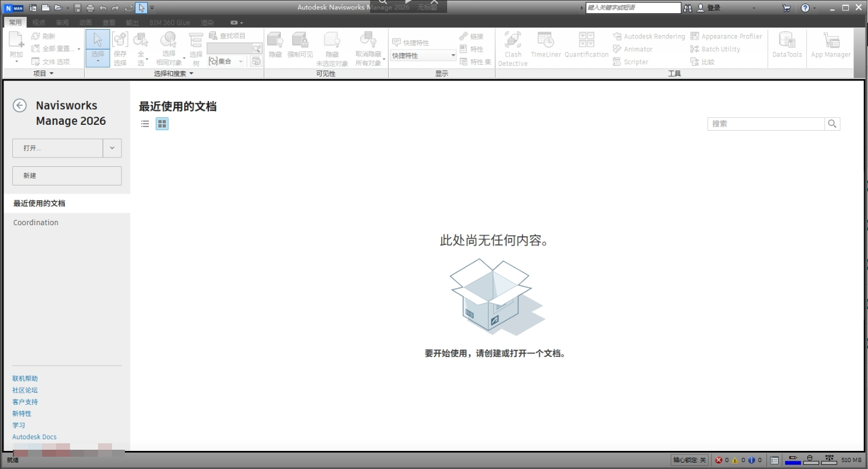Click the 打开... button
The image size is (868, 469).
[58, 148]
